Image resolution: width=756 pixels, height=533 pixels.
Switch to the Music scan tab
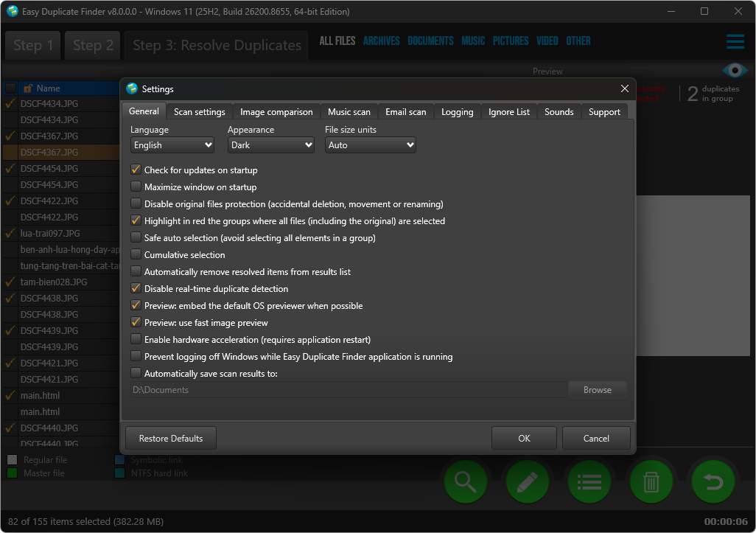point(349,112)
